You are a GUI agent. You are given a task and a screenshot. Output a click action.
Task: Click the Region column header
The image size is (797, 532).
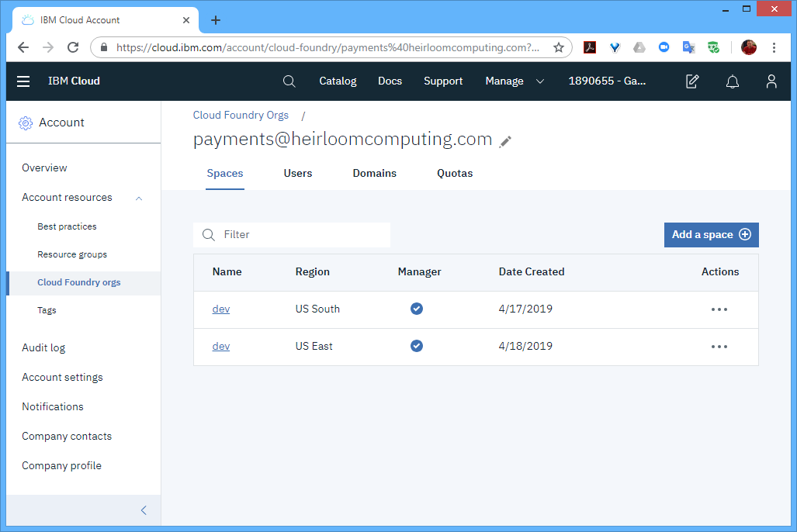313,272
